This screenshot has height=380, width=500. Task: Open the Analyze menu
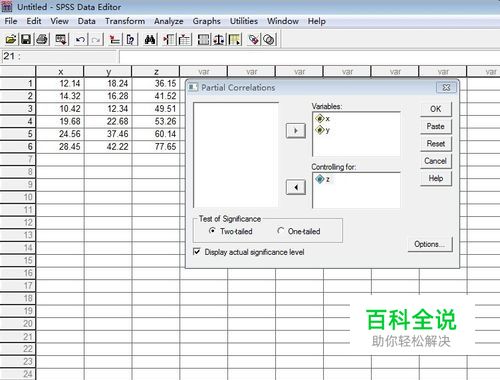point(168,21)
